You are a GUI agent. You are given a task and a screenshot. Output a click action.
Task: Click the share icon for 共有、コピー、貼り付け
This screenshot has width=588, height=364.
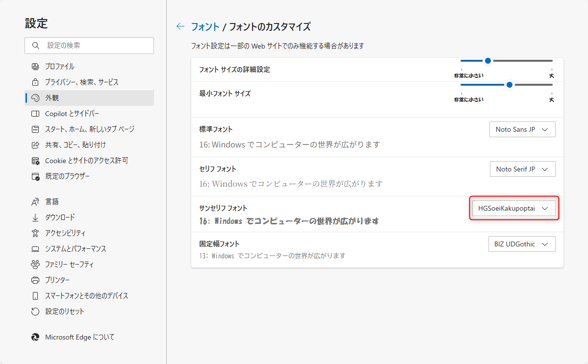point(35,145)
